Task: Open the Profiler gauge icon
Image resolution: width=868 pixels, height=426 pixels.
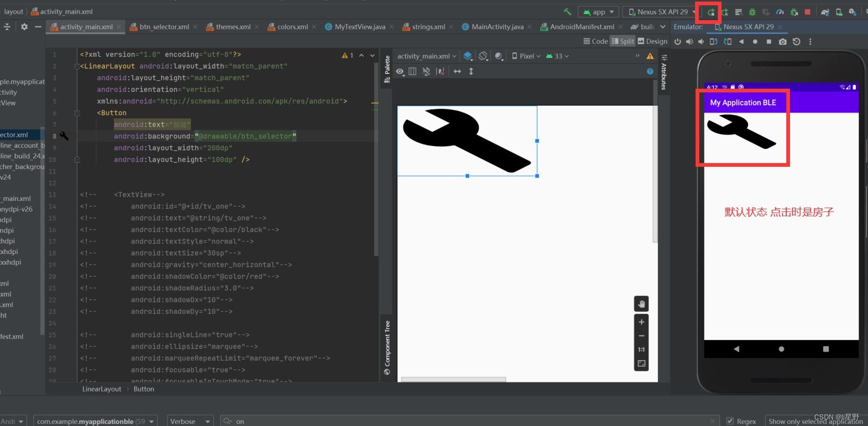Action: (780, 12)
